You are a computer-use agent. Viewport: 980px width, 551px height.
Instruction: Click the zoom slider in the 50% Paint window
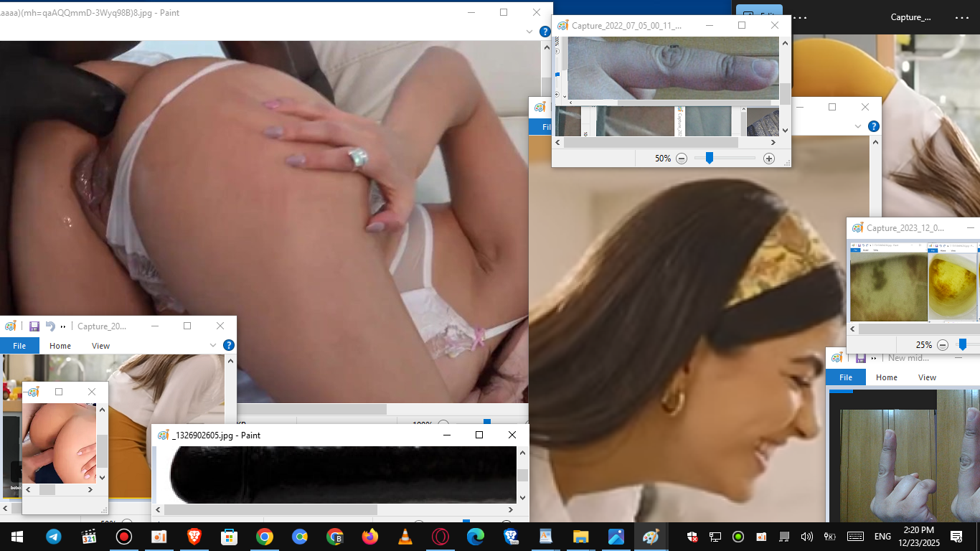pyautogui.click(x=710, y=159)
